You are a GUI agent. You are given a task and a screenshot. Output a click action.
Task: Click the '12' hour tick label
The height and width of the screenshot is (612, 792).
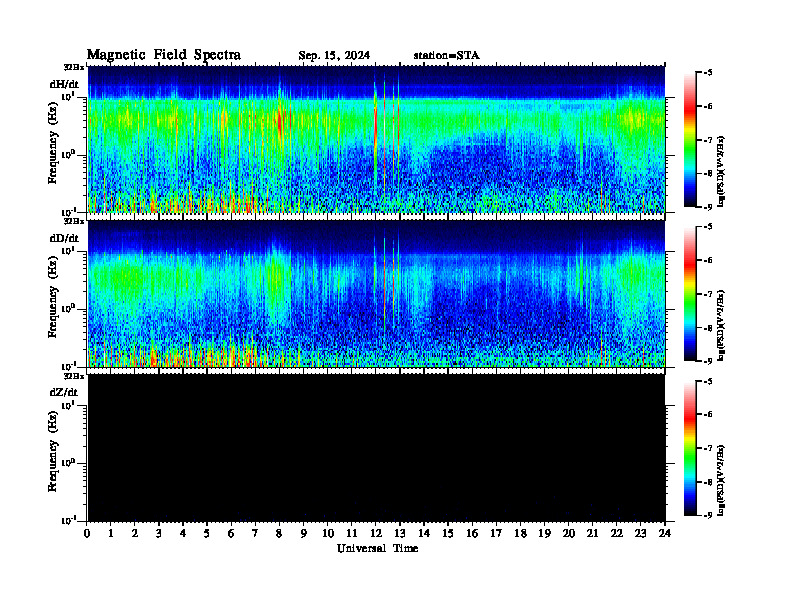(x=376, y=534)
